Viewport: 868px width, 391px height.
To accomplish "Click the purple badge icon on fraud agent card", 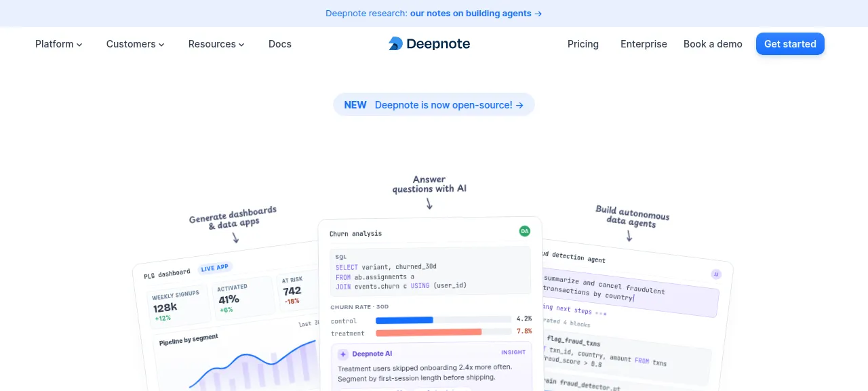I will (715, 274).
